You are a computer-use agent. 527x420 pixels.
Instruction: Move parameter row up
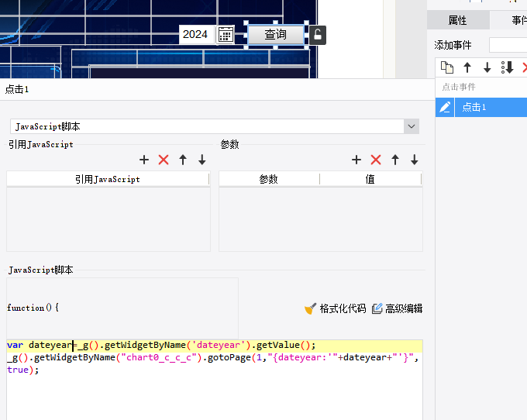click(x=395, y=160)
